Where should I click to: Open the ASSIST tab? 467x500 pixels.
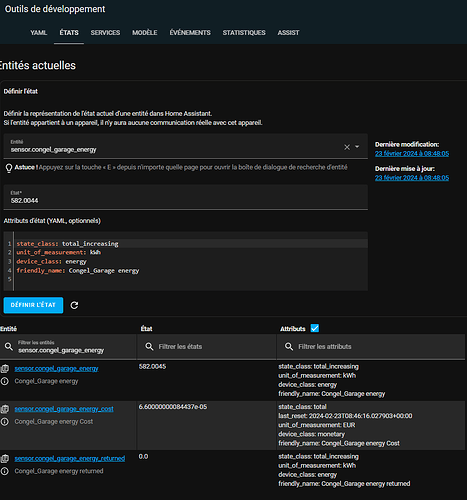coord(288,33)
